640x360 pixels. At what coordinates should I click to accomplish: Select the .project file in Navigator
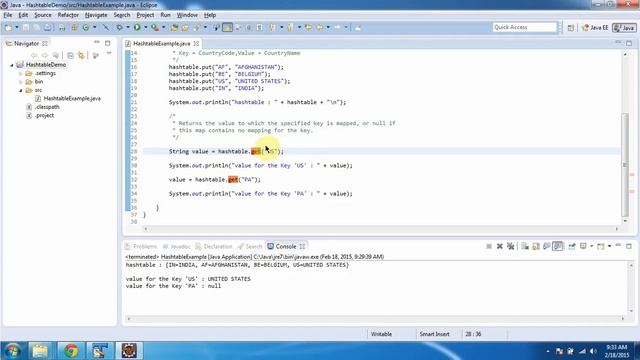point(40,116)
